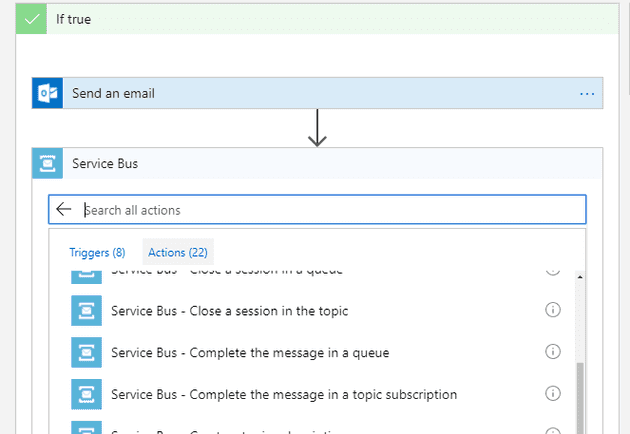This screenshot has height=434, width=630.
Task: Collapse the If true branch header
Action: click(317, 19)
